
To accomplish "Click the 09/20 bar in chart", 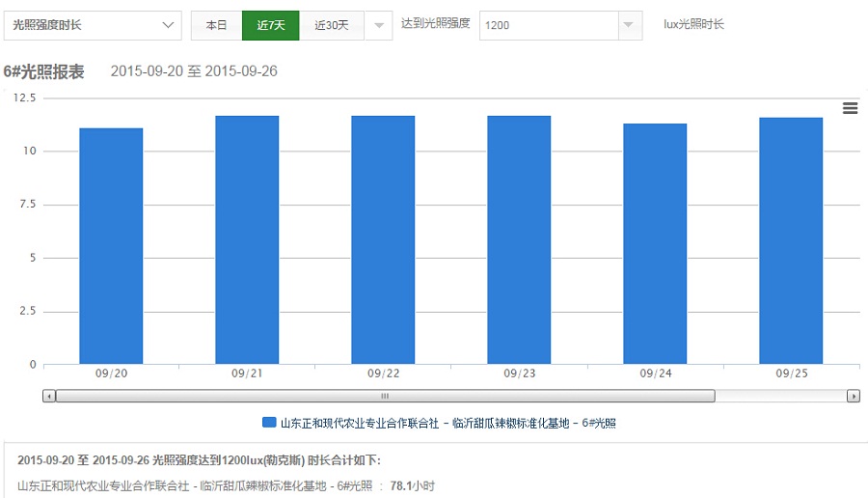I will (111, 246).
